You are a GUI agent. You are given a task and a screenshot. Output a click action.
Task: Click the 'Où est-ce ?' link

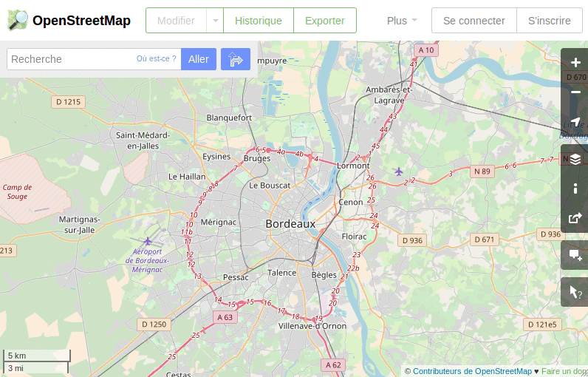tap(156, 58)
